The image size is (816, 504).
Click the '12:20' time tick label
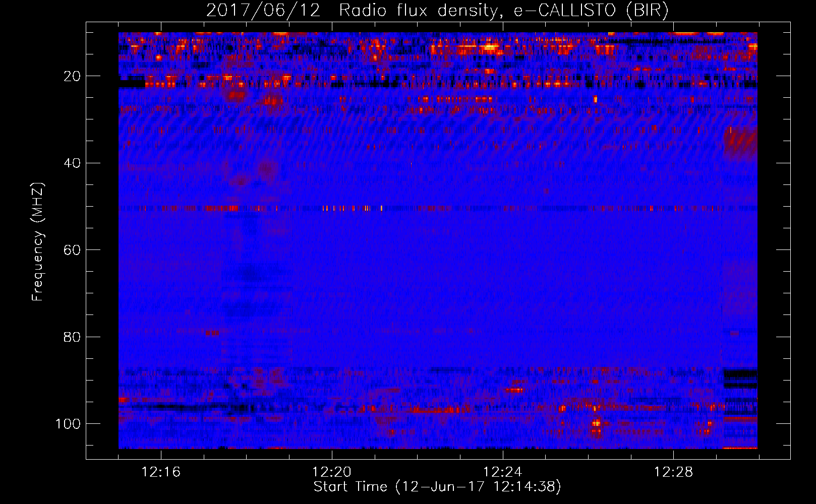(x=332, y=472)
